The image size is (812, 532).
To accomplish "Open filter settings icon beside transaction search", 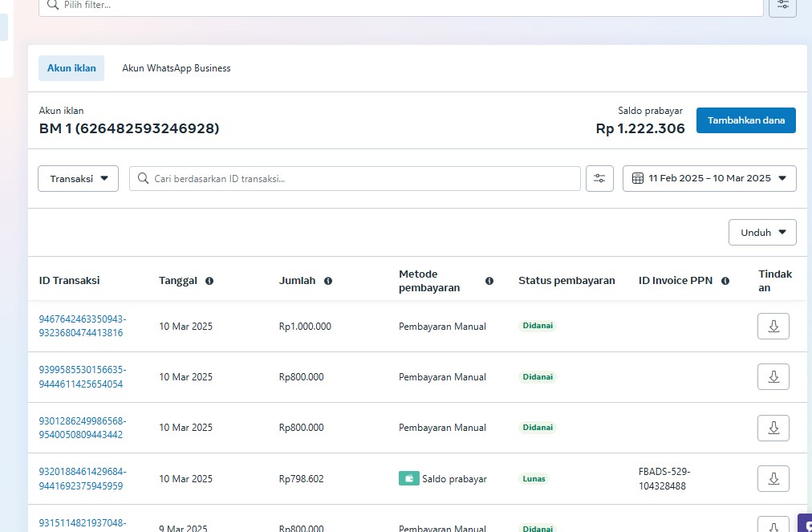I will (x=599, y=178).
